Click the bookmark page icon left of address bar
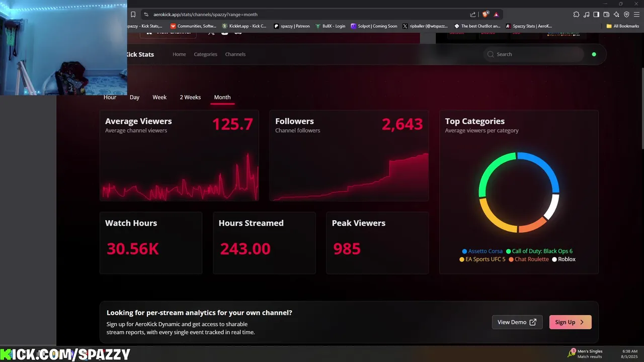 click(133, 15)
